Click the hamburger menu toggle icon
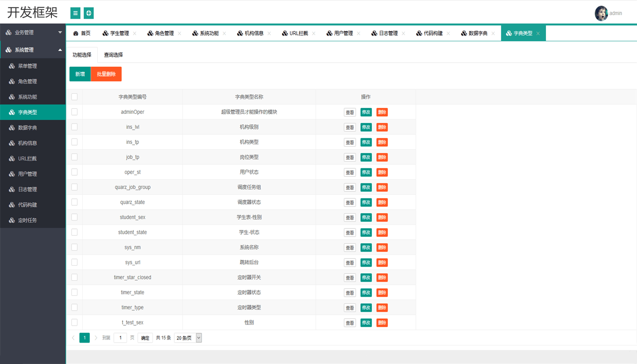The image size is (637, 364). pyautogui.click(x=75, y=13)
